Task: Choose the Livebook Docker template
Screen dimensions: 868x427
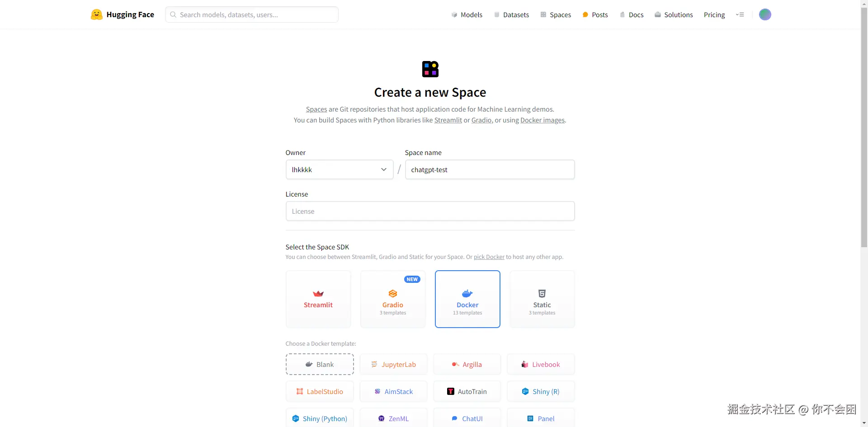Action: (541, 364)
